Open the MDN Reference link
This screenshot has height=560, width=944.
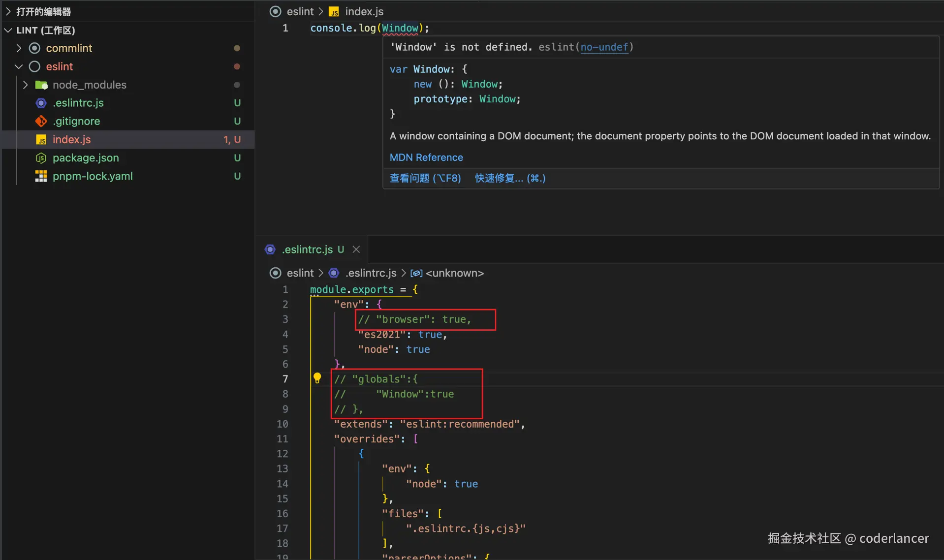point(426,157)
